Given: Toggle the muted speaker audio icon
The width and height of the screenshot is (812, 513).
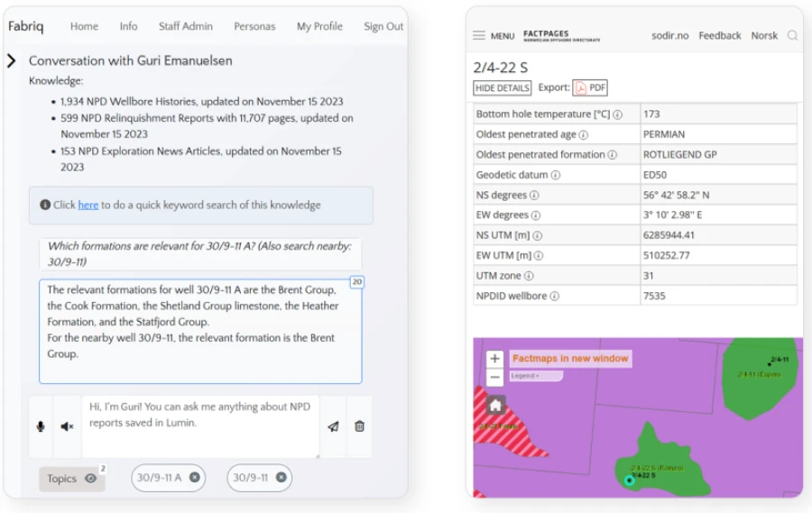Looking at the screenshot, I should 67,426.
